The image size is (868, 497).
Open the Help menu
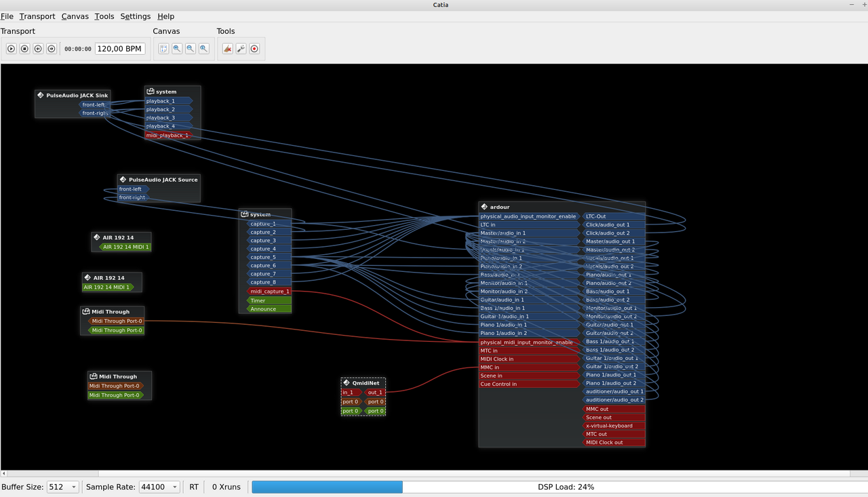pyautogui.click(x=165, y=16)
